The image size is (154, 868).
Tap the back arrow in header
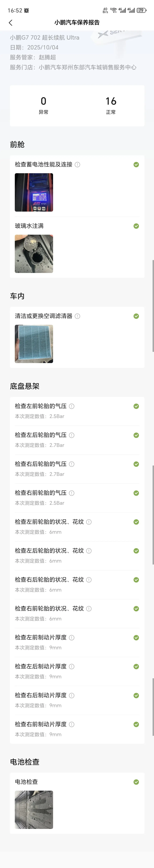(x=10, y=23)
